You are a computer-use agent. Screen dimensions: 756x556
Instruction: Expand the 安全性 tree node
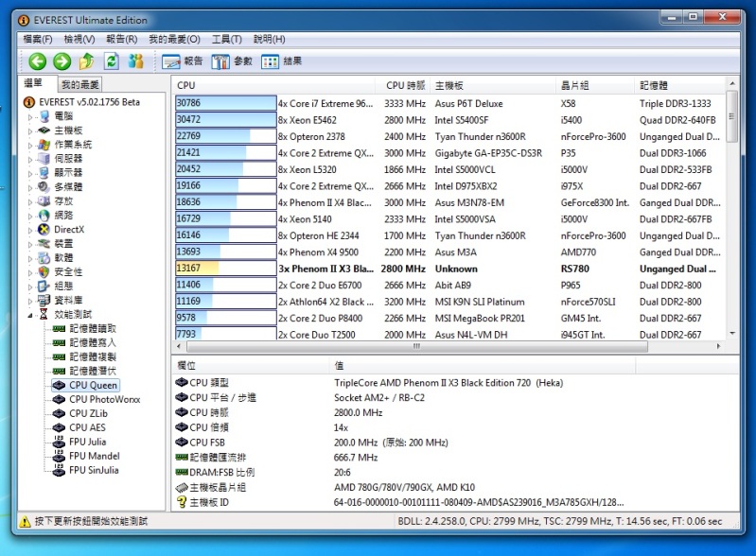click(x=30, y=272)
